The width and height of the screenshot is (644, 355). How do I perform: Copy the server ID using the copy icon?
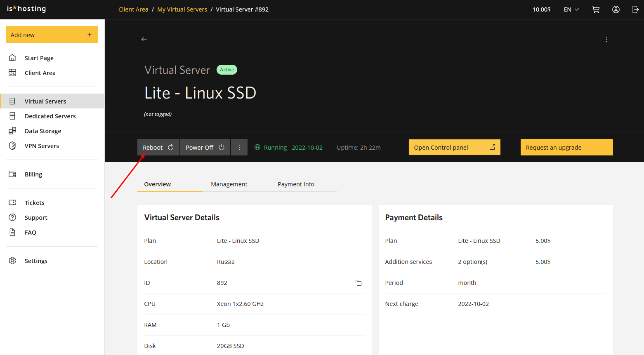358,283
